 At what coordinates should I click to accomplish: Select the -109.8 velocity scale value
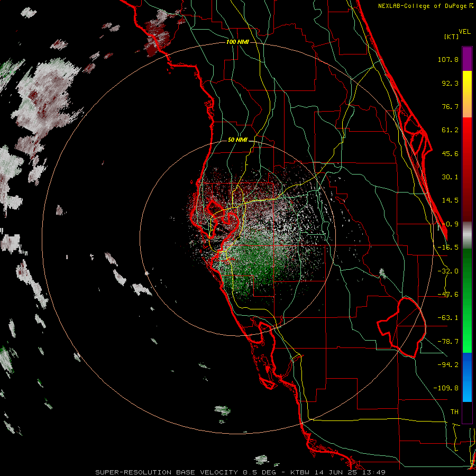pos(446,388)
